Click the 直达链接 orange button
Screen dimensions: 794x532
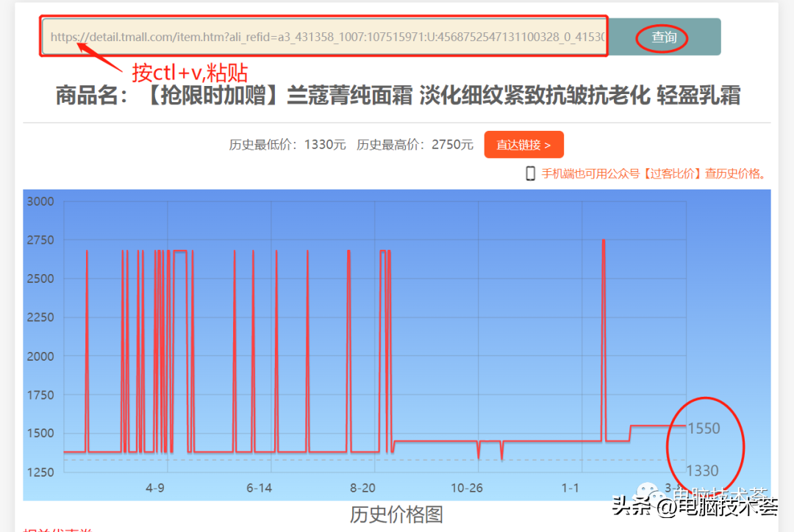pos(523,145)
